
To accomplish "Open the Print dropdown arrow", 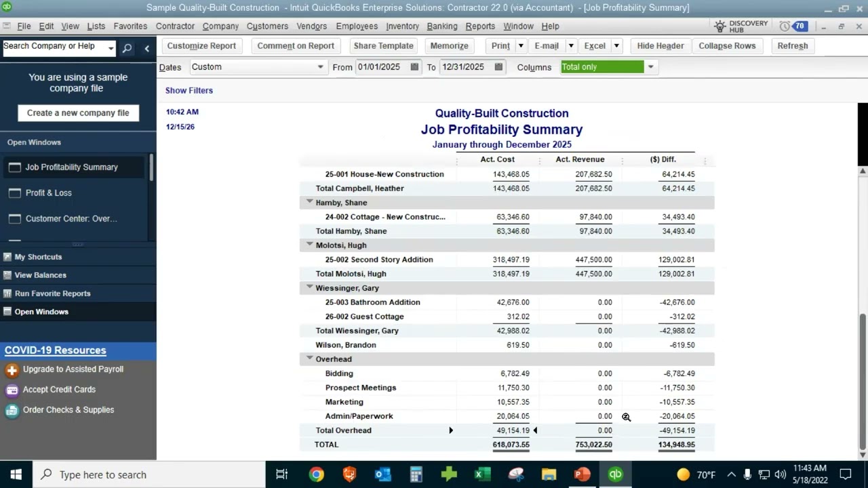I will pyautogui.click(x=521, y=46).
